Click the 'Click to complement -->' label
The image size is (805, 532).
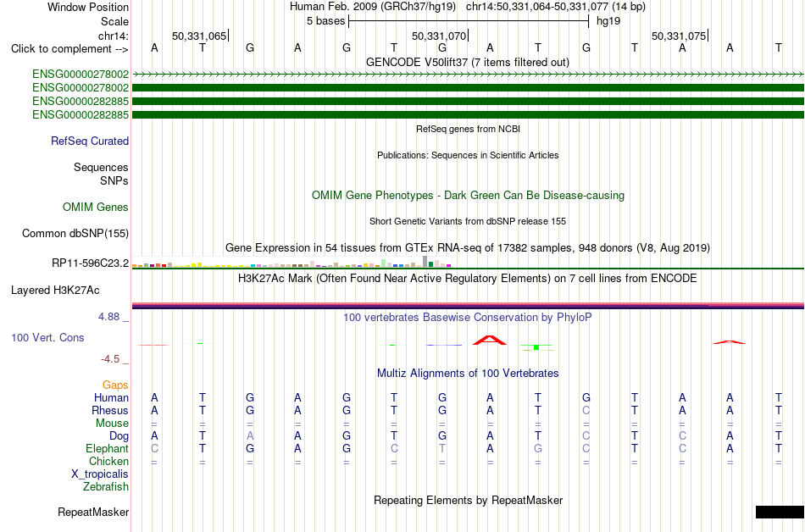tap(69, 49)
